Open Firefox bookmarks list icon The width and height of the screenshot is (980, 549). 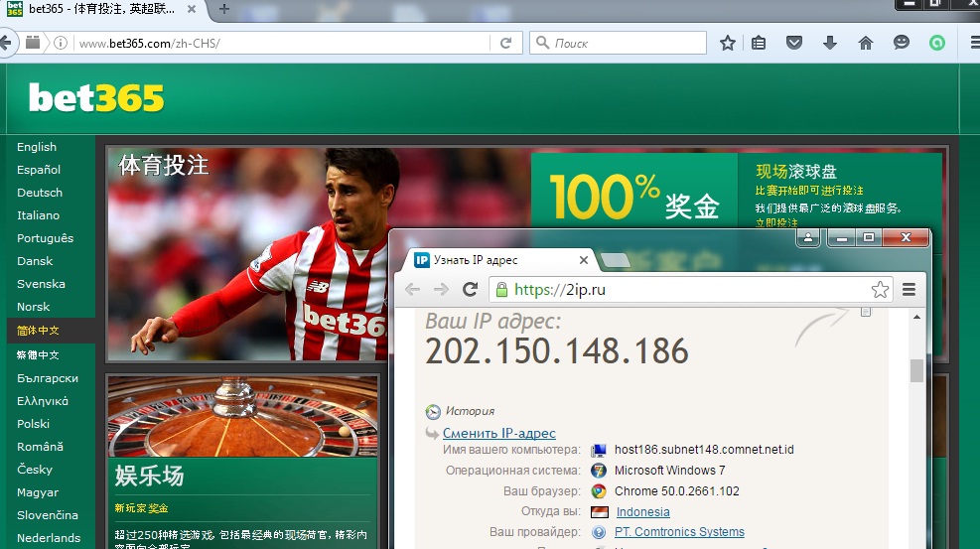point(759,43)
